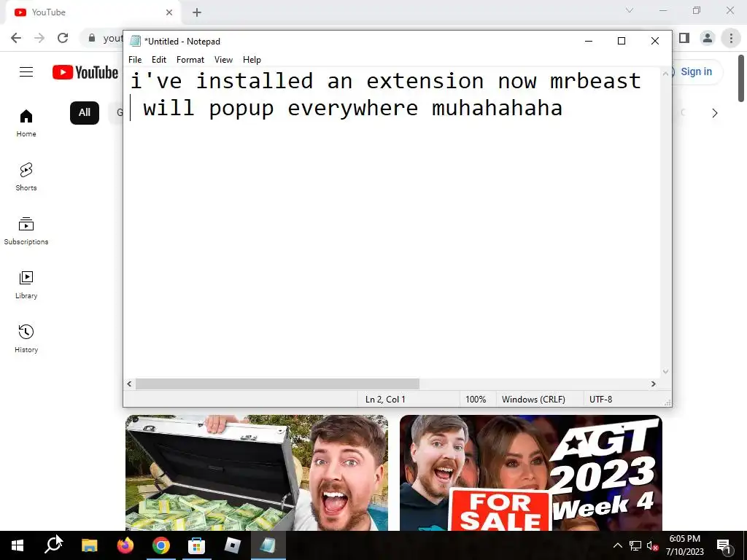
Task: Go to Home in YouTube sidebar
Action: [26, 122]
